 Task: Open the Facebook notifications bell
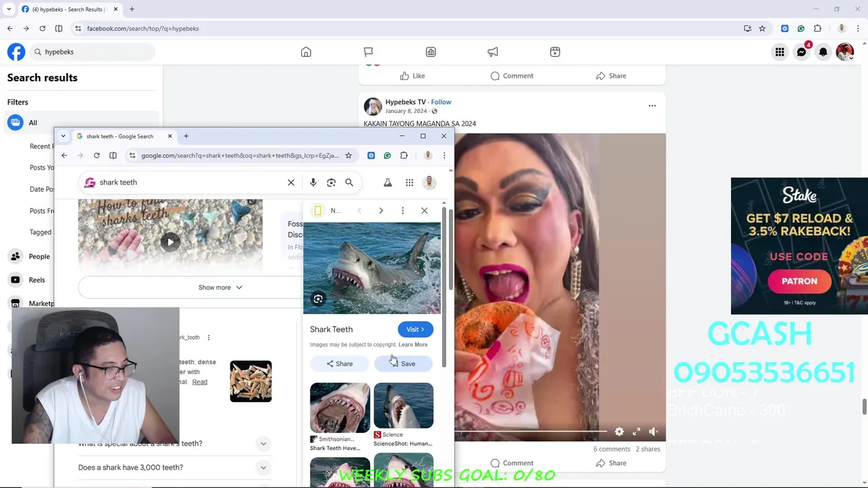823,52
